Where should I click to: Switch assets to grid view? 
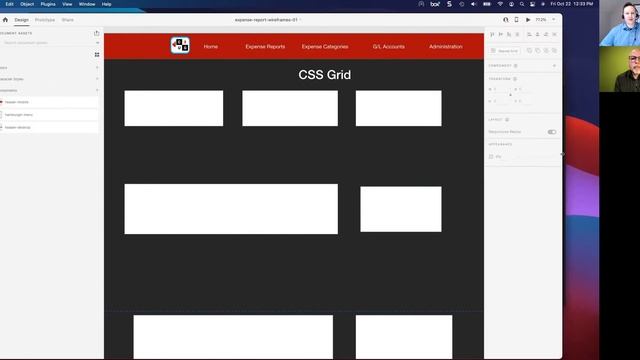pyautogui.click(x=97, y=55)
